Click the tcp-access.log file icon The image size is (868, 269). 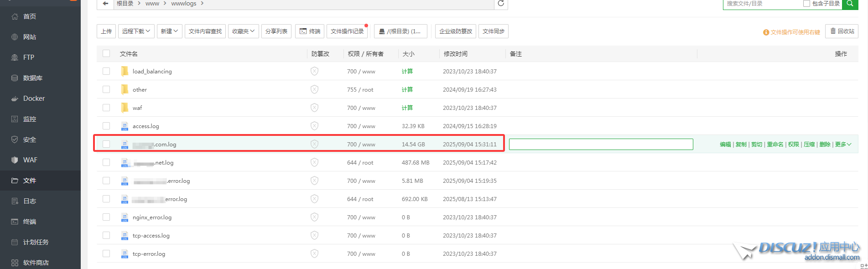click(x=125, y=236)
